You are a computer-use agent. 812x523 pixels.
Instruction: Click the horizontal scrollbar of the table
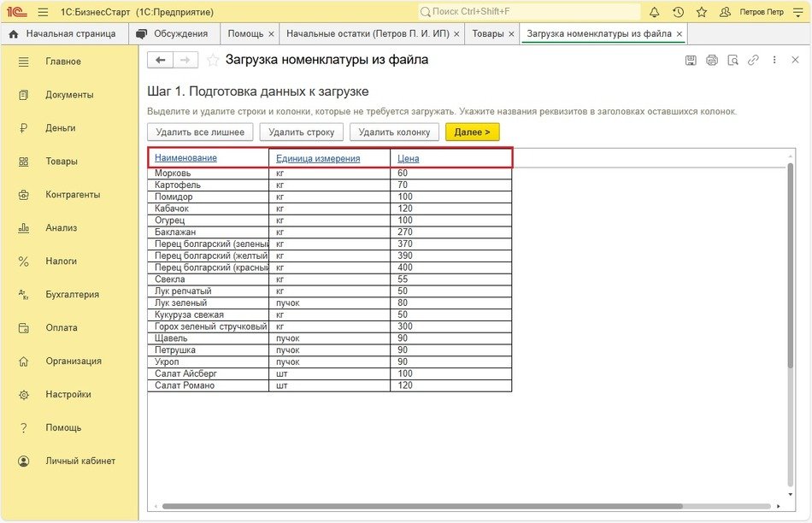(x=427, y=506)
